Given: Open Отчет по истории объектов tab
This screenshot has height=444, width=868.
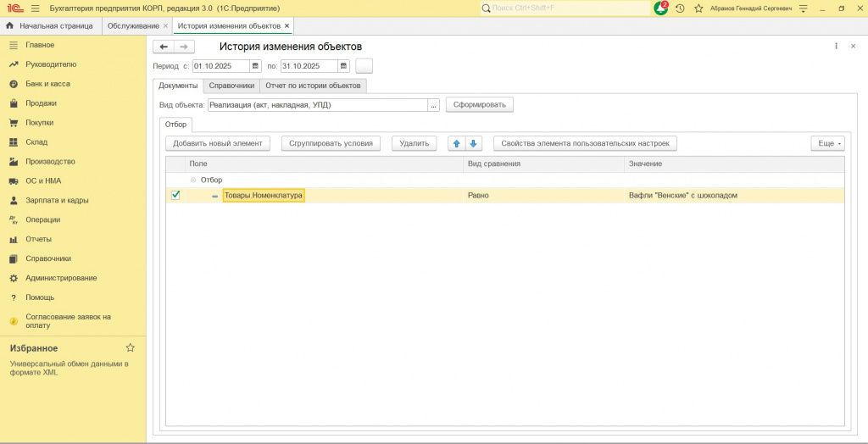Looking at the screenshot, I should point(314,86).
